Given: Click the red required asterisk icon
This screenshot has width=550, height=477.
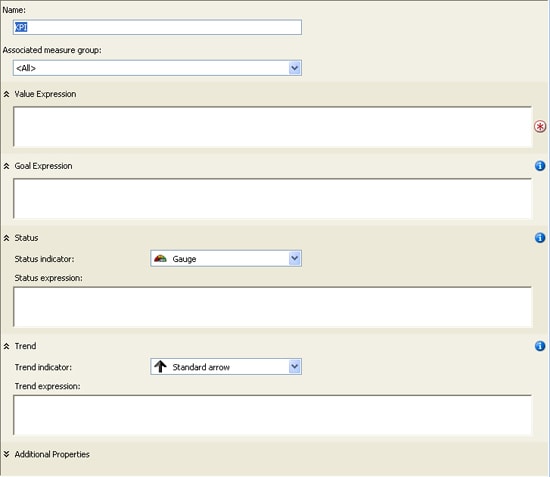Looking at the screenshot, I should click(x=540, y=126).
